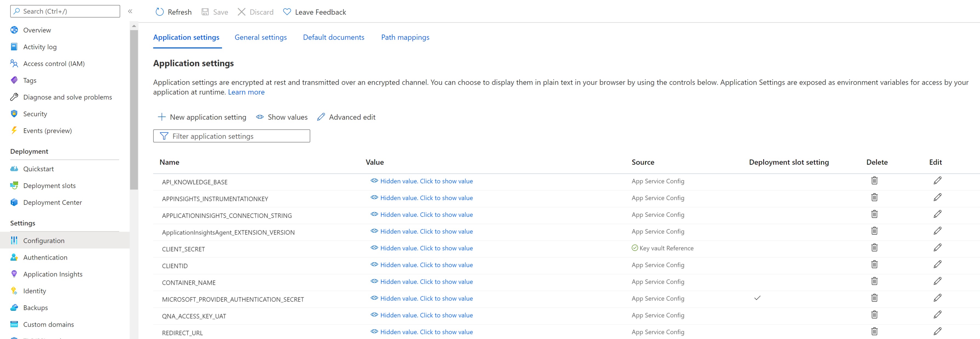
Task: Collapse the sidebar with double chevron
Action: tap(130, 11)
